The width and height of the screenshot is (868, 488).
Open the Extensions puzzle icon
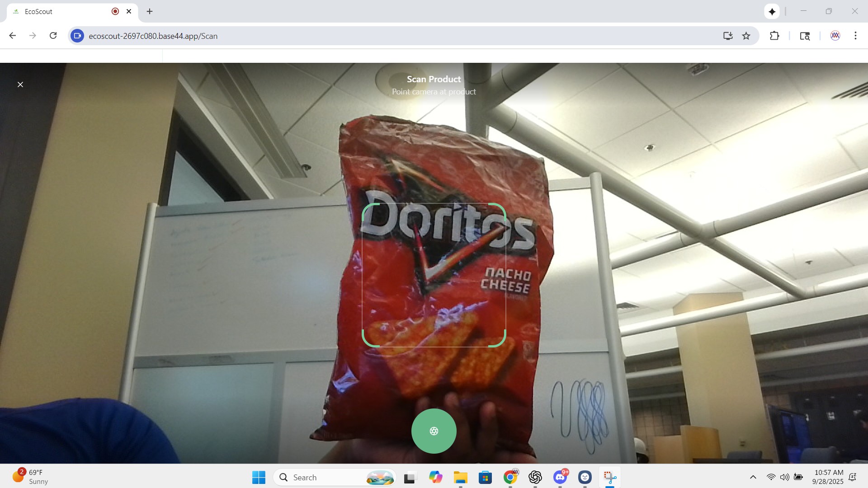(774, 36)
